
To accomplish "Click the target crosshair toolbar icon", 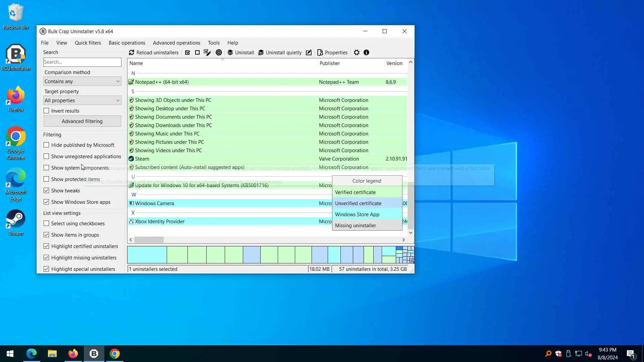I will [219, 53].
